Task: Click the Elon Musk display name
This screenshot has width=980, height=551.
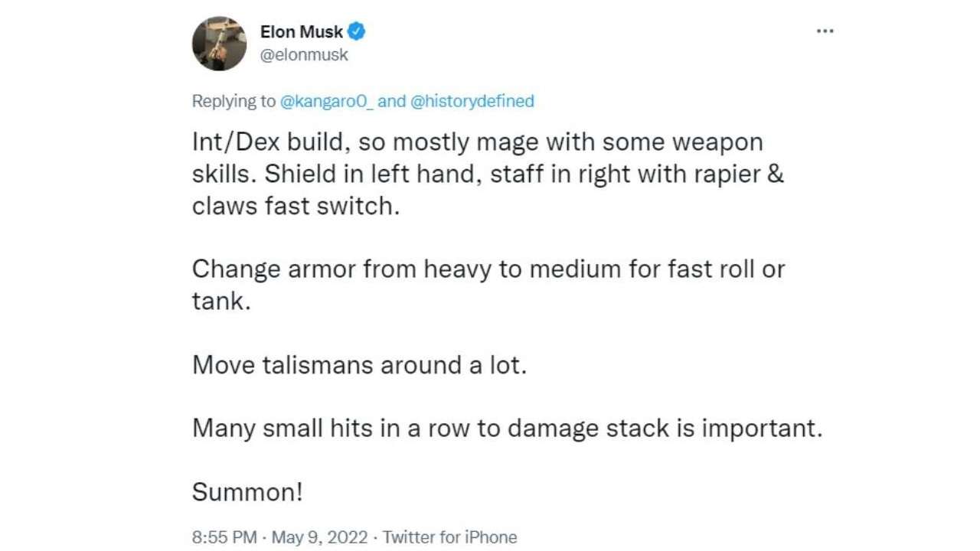Action: [302, 31]
